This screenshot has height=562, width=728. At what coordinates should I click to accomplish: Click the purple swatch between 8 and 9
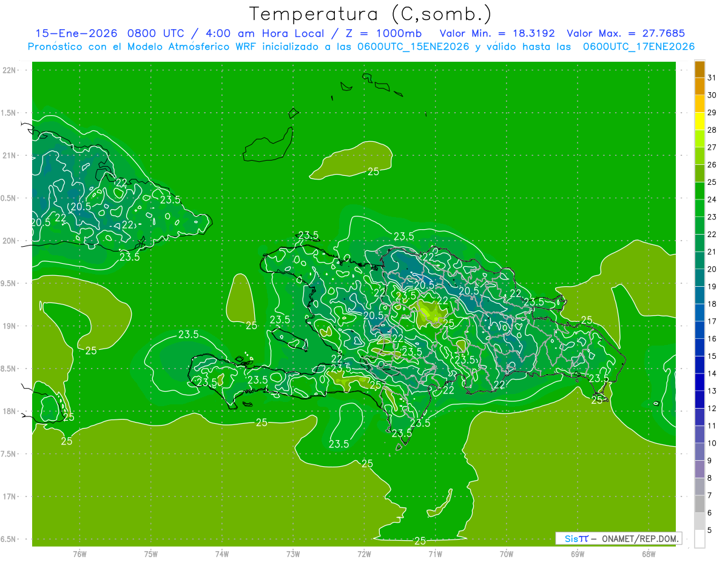[x=699, y=469]
